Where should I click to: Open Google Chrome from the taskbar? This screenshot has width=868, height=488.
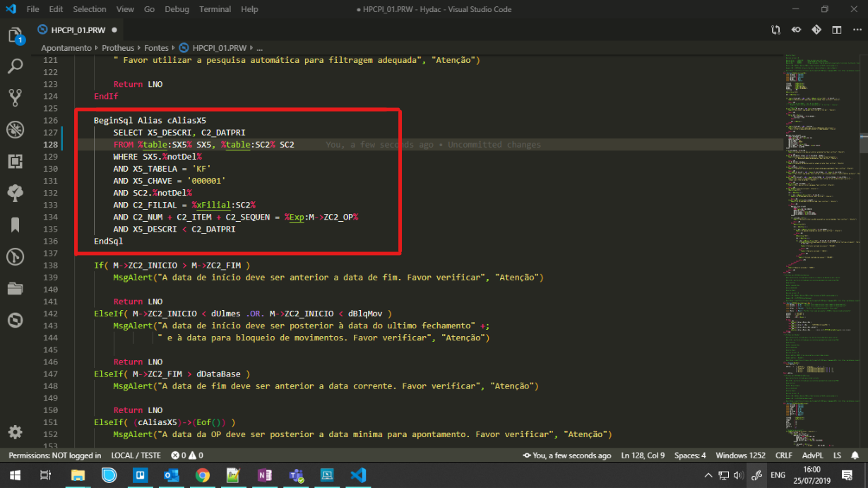pyautogui.click(x=203, y=475)
